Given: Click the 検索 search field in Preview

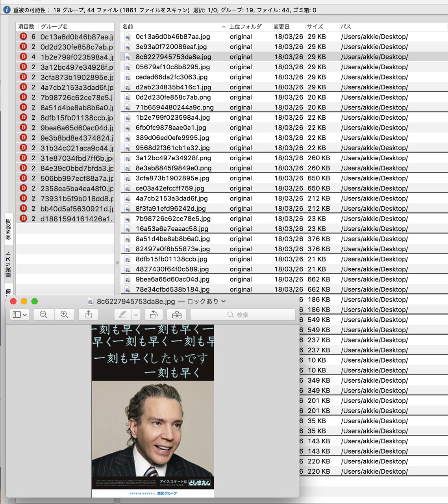Looking at the screenshot, I should click(243, 315).
